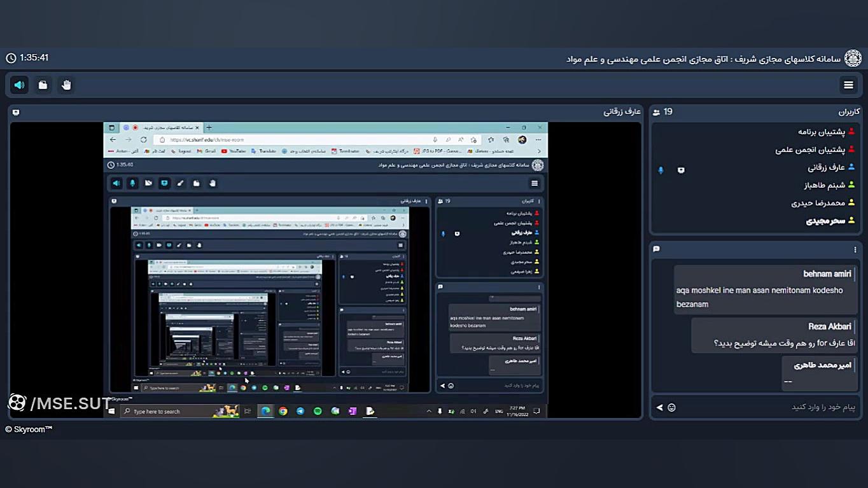Go back in the shared Edge browser
The height and width of the screenshot is (488, 868).
113,139
